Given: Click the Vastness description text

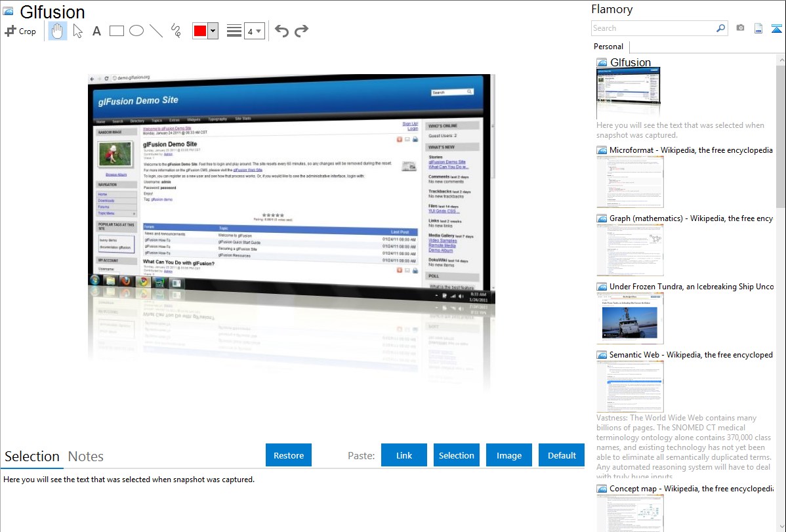Looking at the screenshot, I should pos(684,447).
